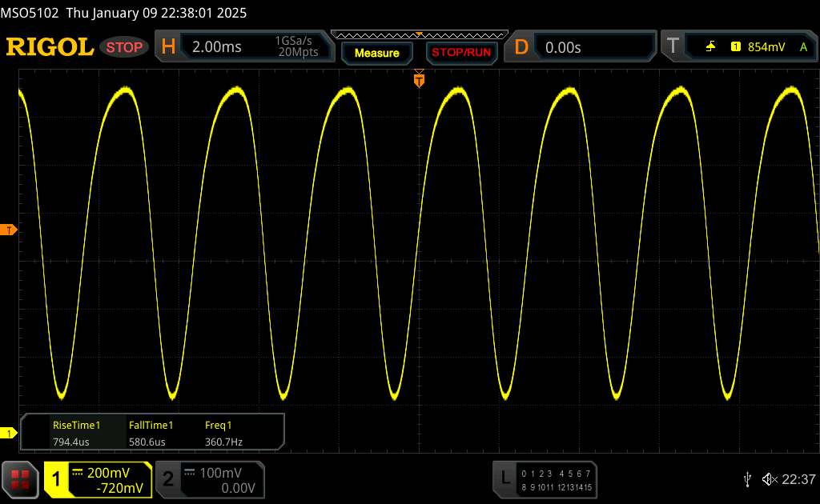The image size is (820, 504).
Task: Click the orange trigger position marker above the grid
Action: click(x=418, y=78)
